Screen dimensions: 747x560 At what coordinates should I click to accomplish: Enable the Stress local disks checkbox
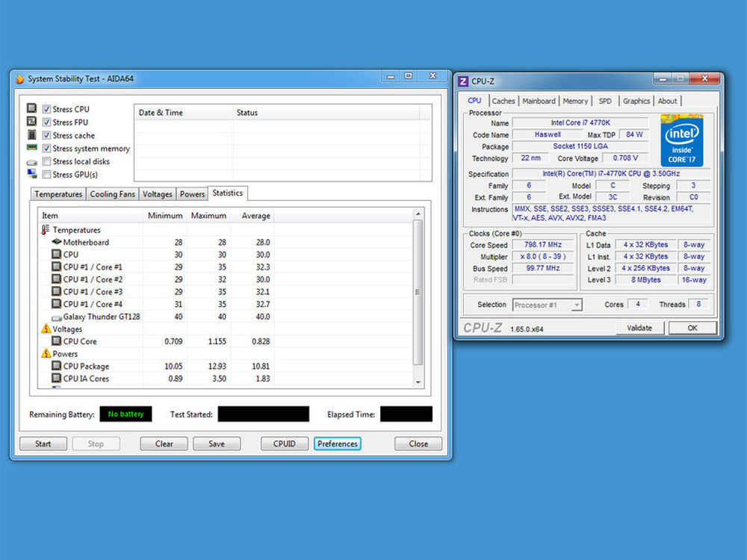pyautogui.click(x=46, y=161)
